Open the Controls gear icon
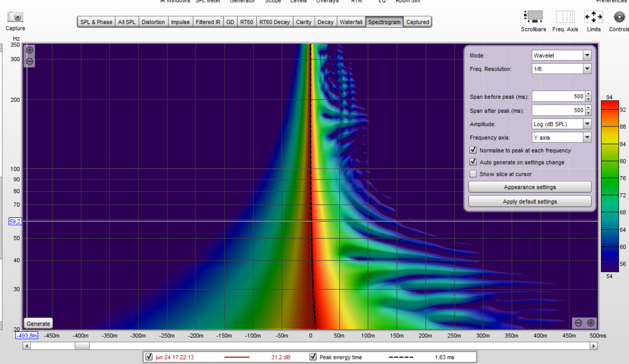Viewport: 629px width, 364px height. (x=619, y=17)
